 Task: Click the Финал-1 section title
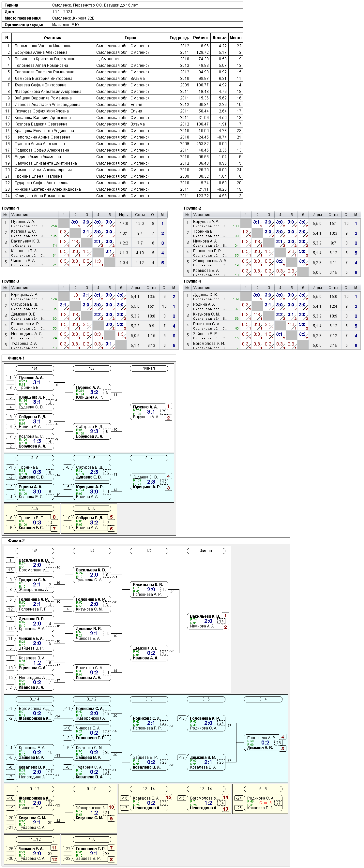coord(16,358)
